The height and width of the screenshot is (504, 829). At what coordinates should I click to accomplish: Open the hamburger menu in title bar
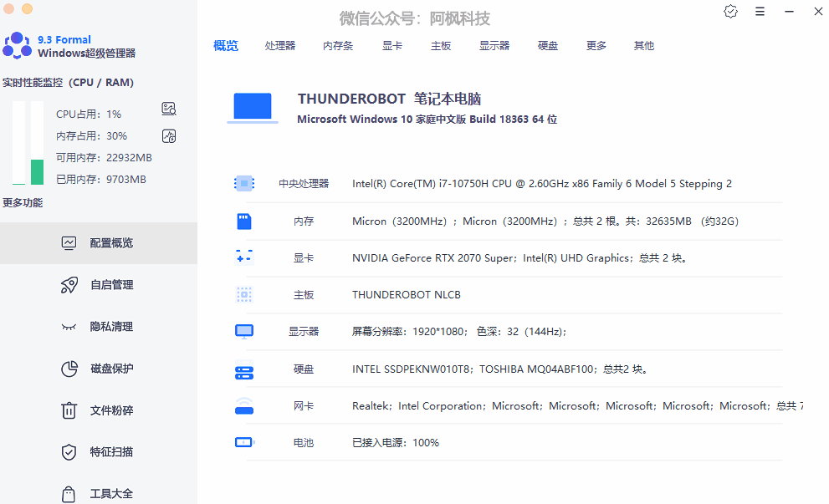760,12
